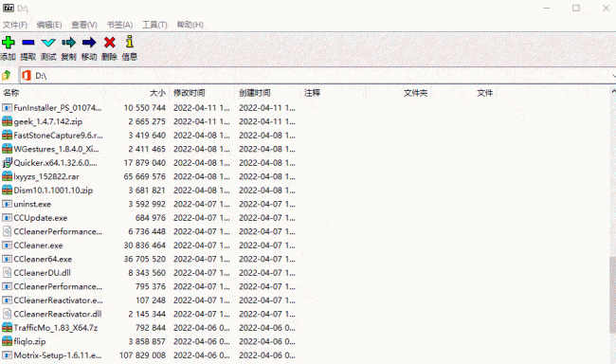Screen dimensions: 616x364
Task: Sort by the Size (大小) column header
Action: [136, 93]
